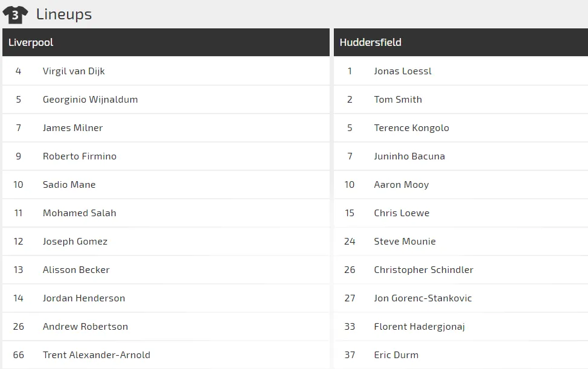Viewport: 588px width, 369px height.
Task: Open Virgil van Dijk player link
Action: [x=74, y=71]
